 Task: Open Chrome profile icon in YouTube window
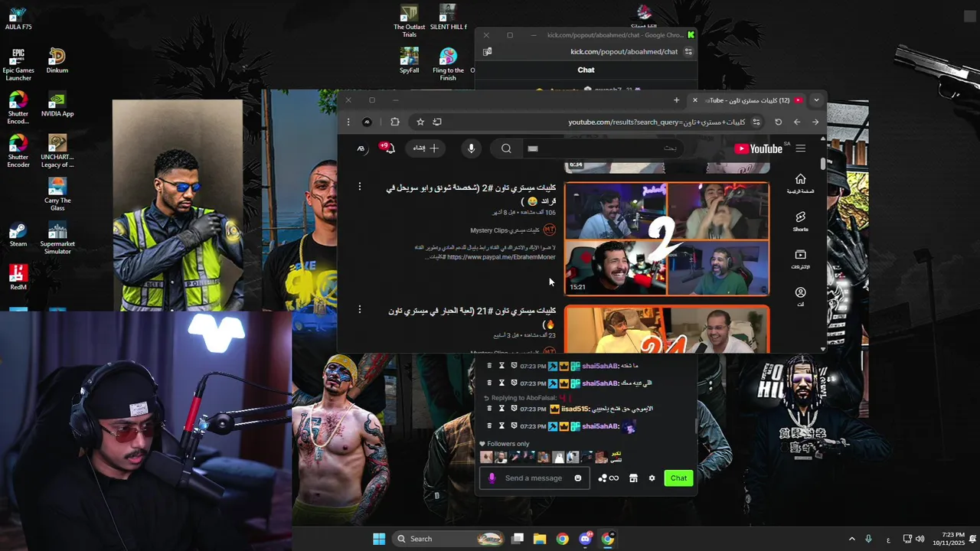point(367,122)
